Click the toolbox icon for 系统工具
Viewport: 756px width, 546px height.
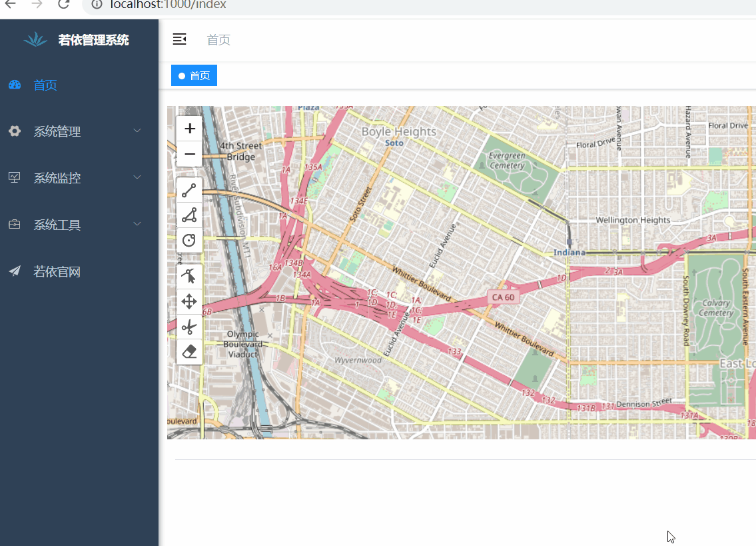[15, 225]
